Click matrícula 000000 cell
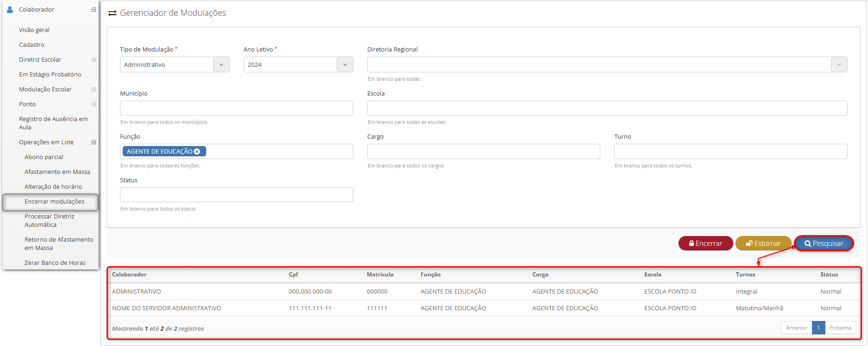 click(377, 292)
